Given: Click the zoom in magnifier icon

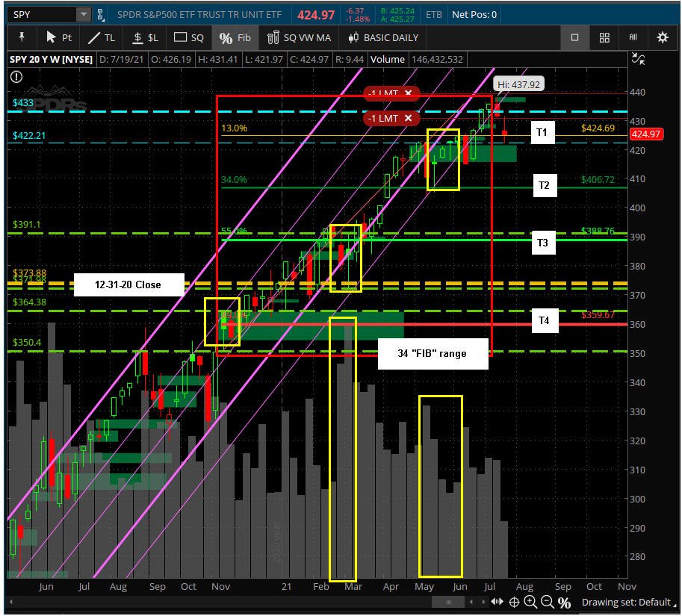Looking at the screenshot, I should click(x=530, y=602).
